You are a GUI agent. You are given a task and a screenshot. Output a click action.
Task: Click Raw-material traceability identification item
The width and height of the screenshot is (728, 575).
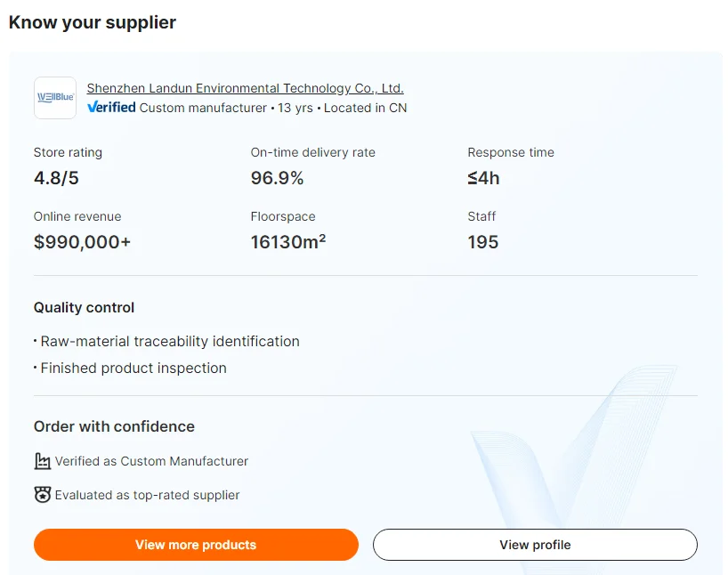point(170,341)
